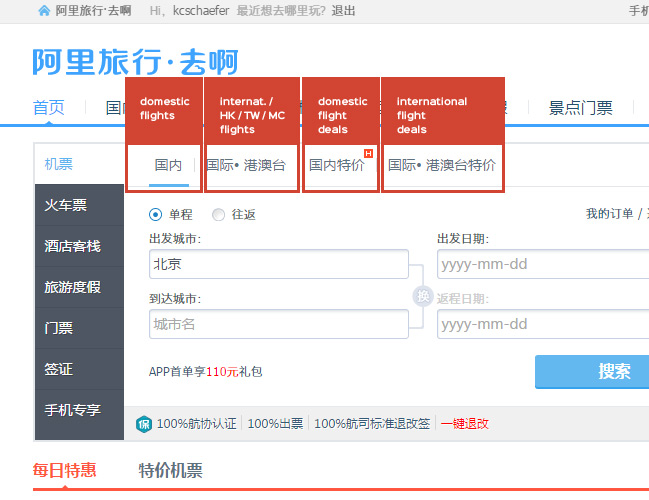Select the 单程 one-way radio button

(x=156, y=214)
